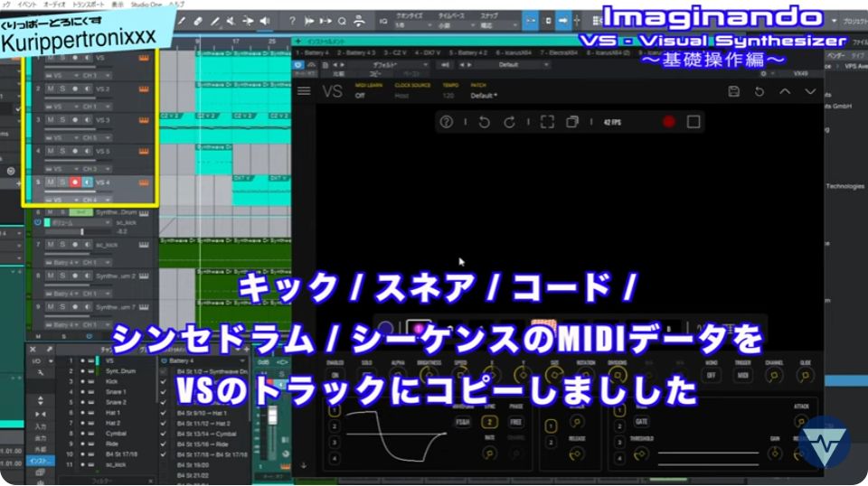Select the インスト mixer panel tab
This screenshot has height=486, width=868.
tap(41, 461)
